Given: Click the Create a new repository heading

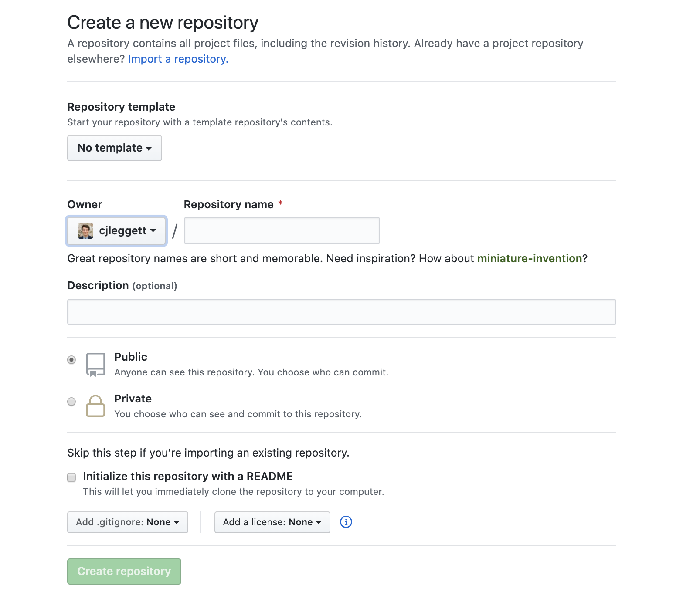Looking at the screenshot, I should (x=163, y=23).
